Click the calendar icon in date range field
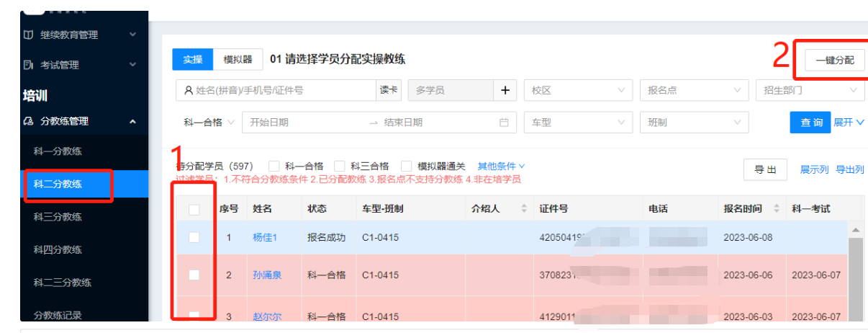The height and width of the screenshot is (333, 868). (x=504, y=123)
